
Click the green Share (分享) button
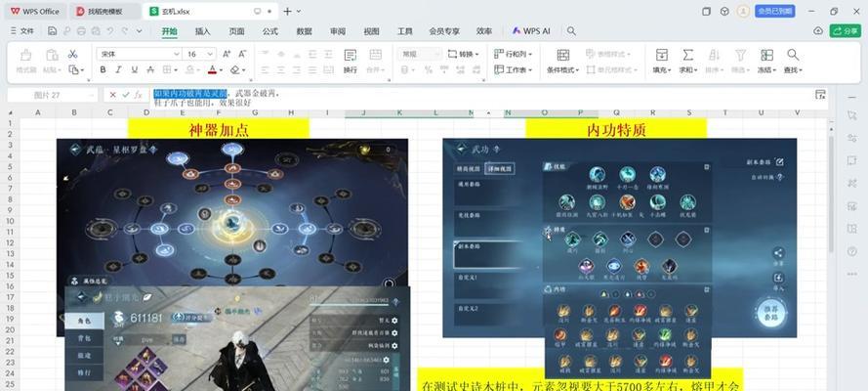pos(845,31)
